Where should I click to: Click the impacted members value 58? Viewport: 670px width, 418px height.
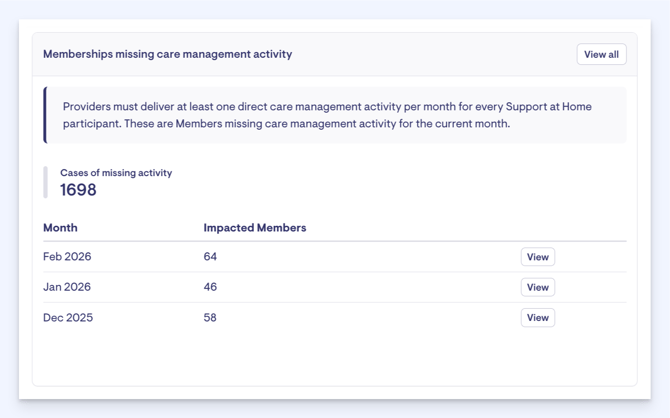click(x=210, y=318)
